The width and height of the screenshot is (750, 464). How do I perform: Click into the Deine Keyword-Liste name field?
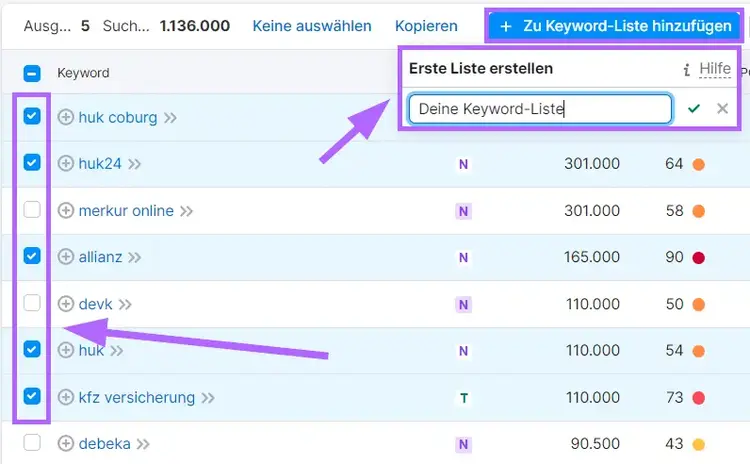click(x=540, y=109)
